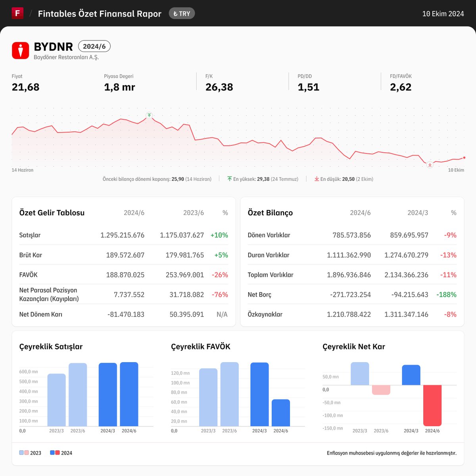Click the Duran Varlıklar -13% change
The width and height of the screenshot is (476, 476).
[x=448, y=255]
